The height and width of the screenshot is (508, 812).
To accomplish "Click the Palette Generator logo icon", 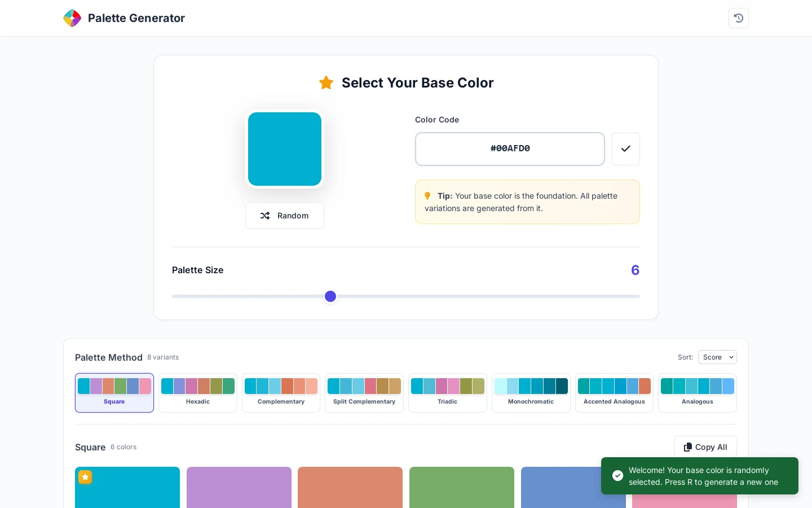I will (72, 18).
